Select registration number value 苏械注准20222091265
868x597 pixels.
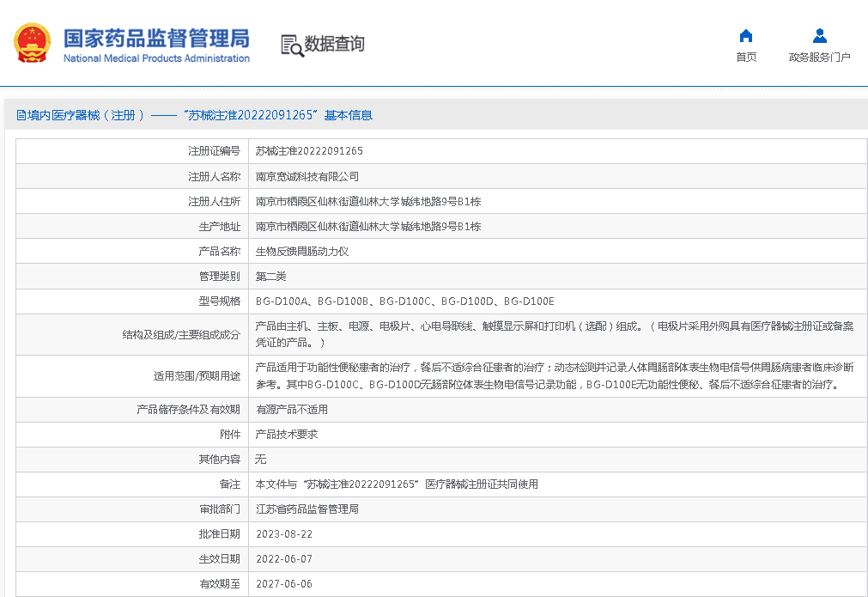pos(309,151)
